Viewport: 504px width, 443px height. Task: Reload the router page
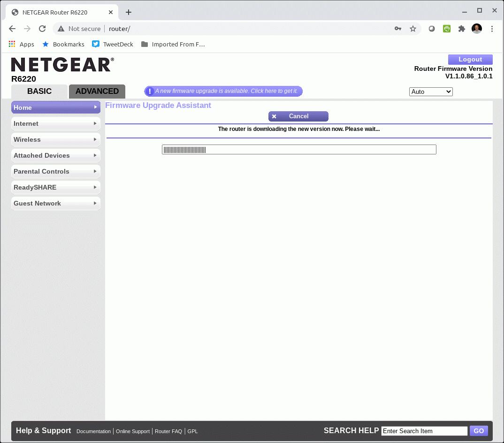tap(42, 29)
